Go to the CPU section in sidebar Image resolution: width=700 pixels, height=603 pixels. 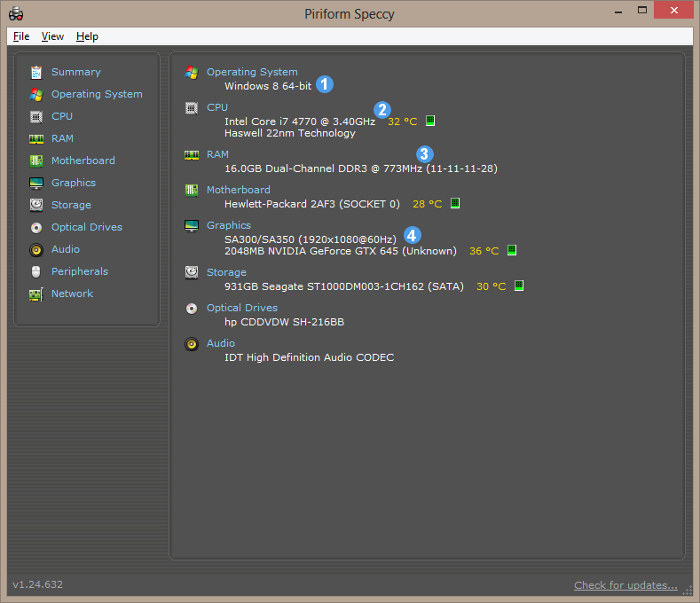pyautogui.click(x=62, y=116)
